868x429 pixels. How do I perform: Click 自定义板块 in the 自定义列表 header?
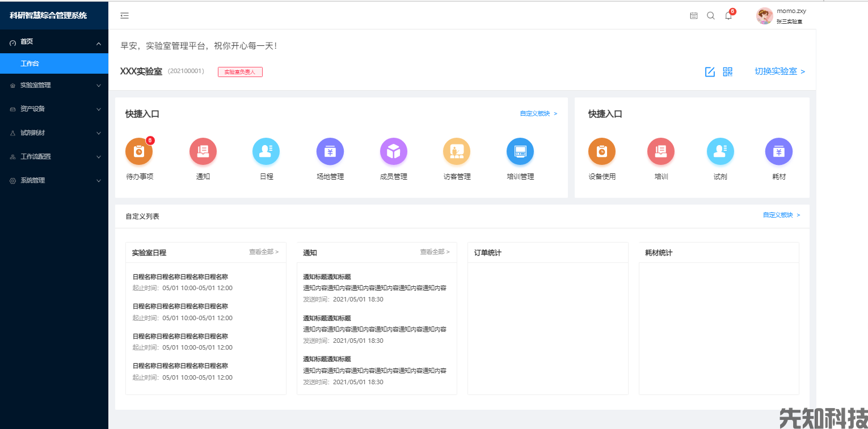tap(781, 215)
